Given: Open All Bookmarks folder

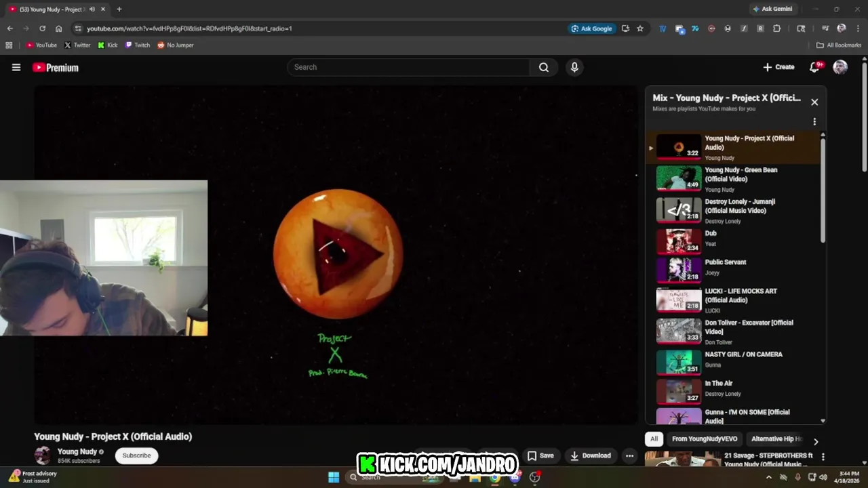Looking at the screenshot, I should [839, 45].
